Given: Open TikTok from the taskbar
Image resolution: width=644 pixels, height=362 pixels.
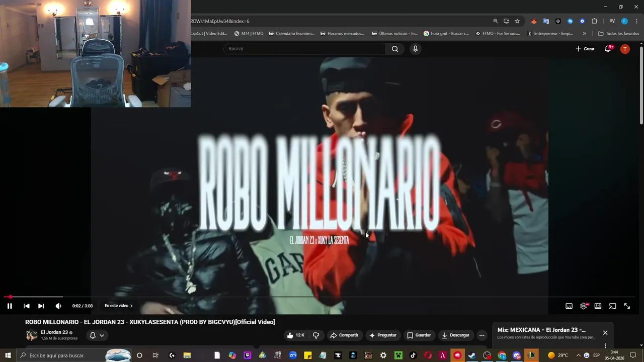Looking at the screenshot, I should click(413, 355).
